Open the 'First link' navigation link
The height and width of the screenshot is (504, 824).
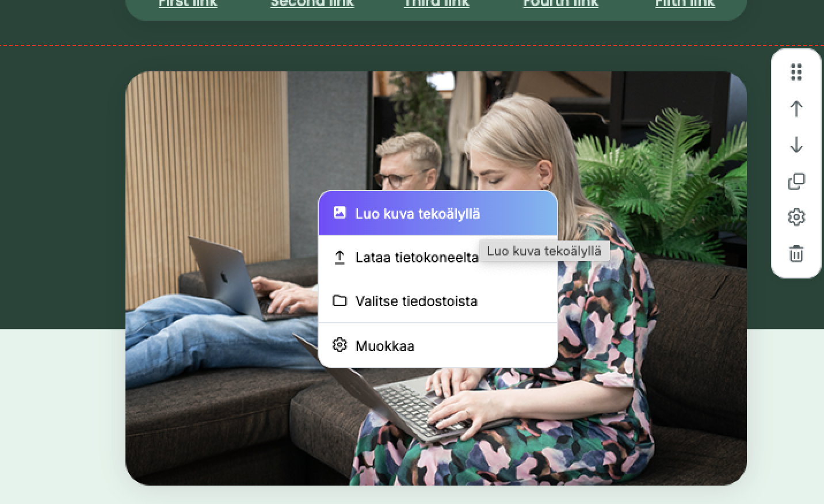tap(188, 3)
